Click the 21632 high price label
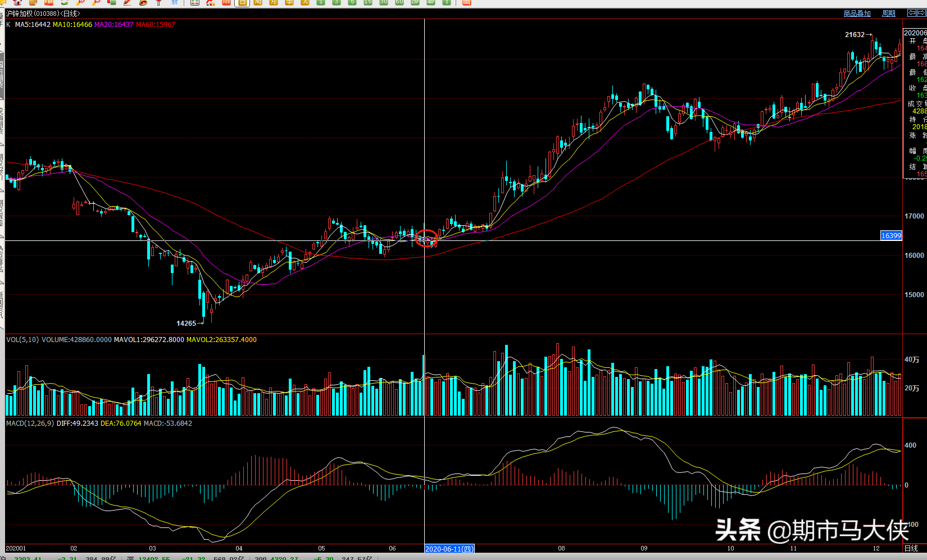The height and width of the screenshot is (560, 927). coord(855,35)
